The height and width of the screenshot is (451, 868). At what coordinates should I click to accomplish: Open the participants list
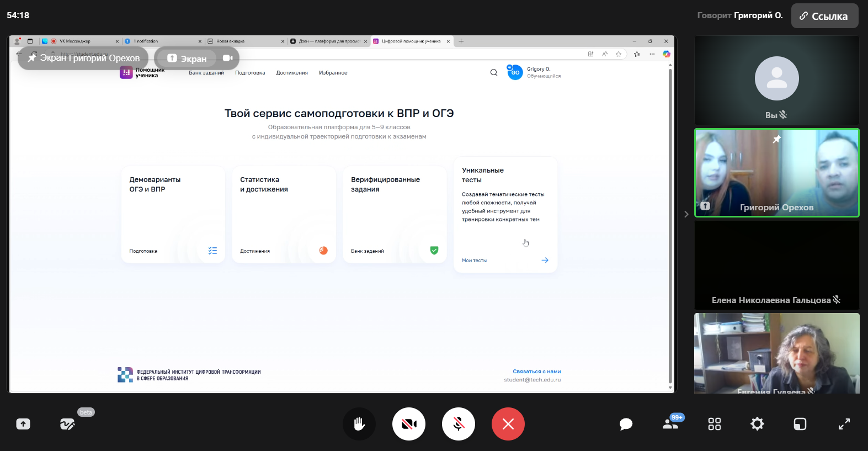point(670,424)
